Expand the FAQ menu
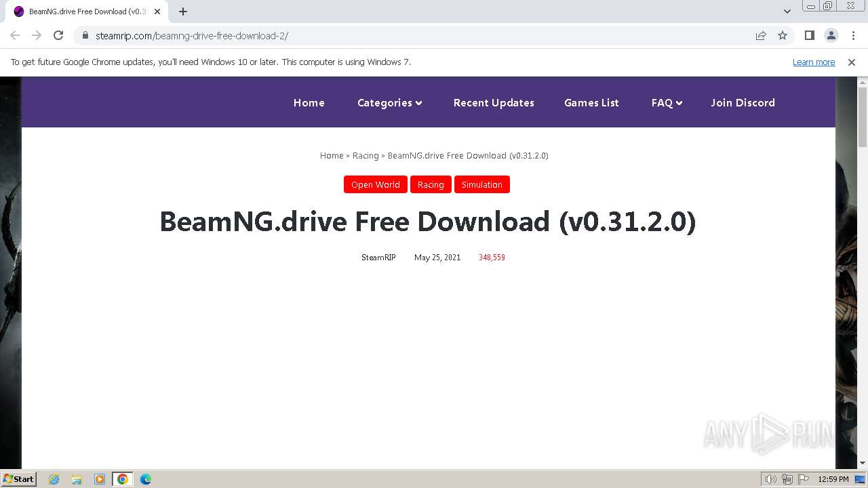Screen dimensions: 868x488 (667, 102)
